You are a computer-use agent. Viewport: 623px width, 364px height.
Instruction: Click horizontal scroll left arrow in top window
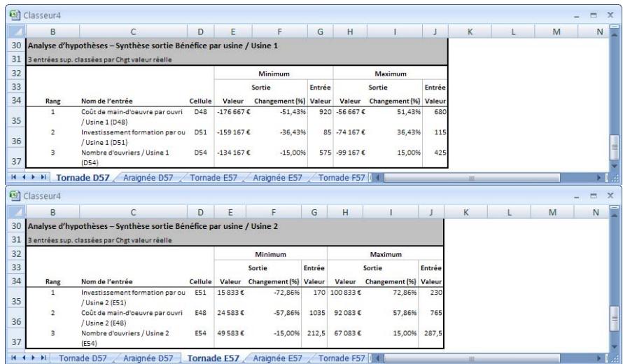tap(378, 178)
